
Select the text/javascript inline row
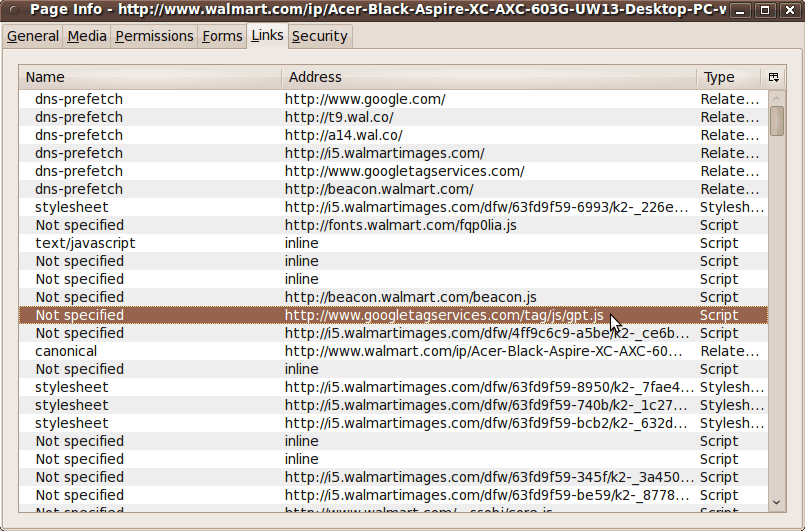coord(393,243)
